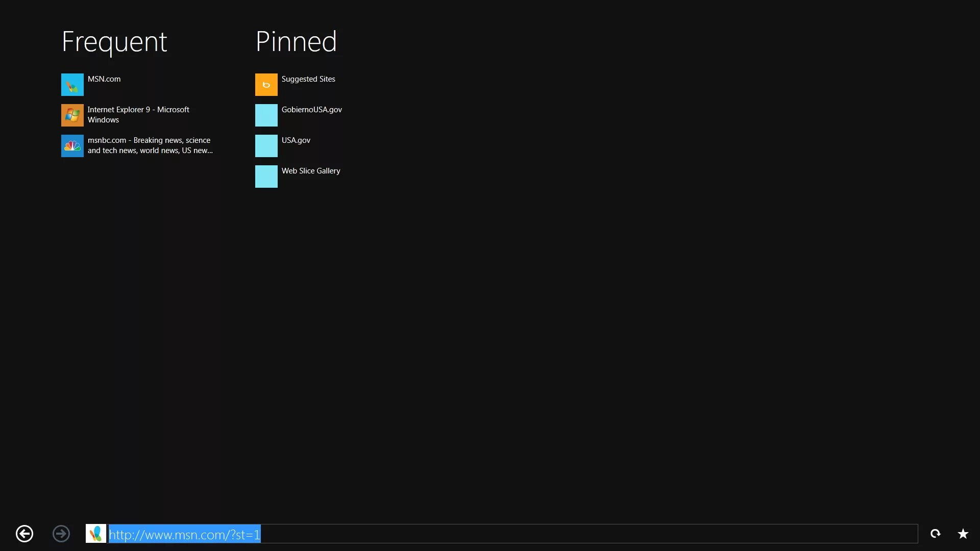Viewport: 980px width, 551px height.
Task: Open the USA.gov blue tile
Action: point(266,146)
